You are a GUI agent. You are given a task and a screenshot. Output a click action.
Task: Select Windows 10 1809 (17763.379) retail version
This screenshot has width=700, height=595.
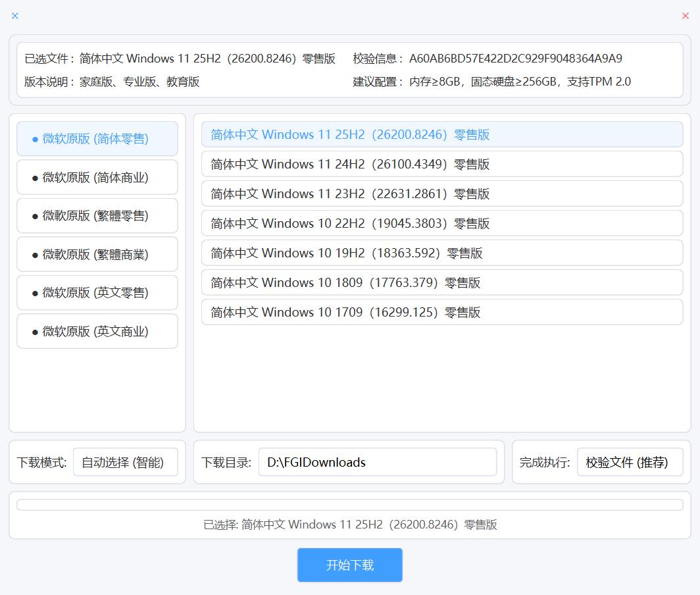441,282
